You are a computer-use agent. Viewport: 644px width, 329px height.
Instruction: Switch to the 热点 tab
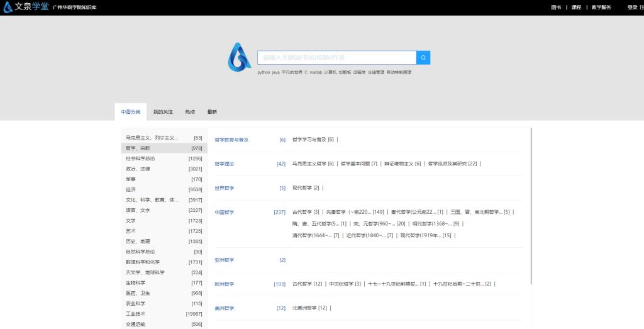[x=190, y=112]
